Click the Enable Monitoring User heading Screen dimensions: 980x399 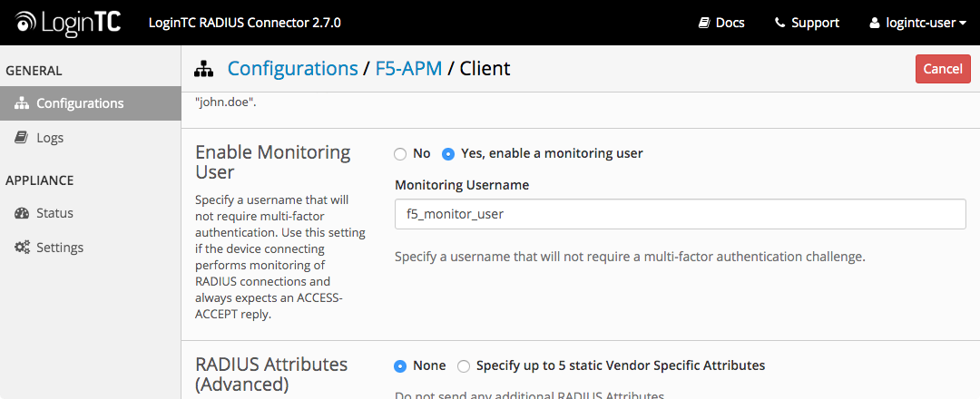(273, 161)
